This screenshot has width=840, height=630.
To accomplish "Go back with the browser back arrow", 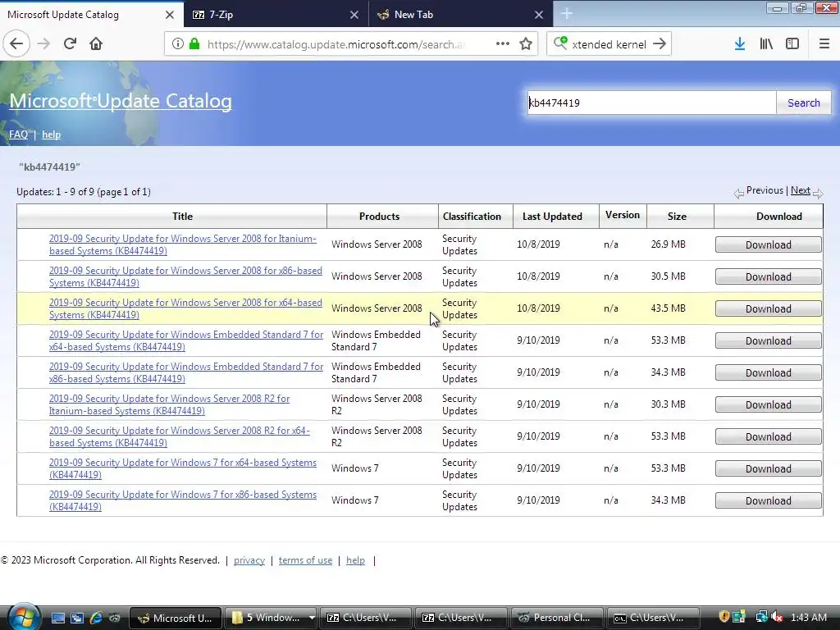I will [x=16, y=44].
